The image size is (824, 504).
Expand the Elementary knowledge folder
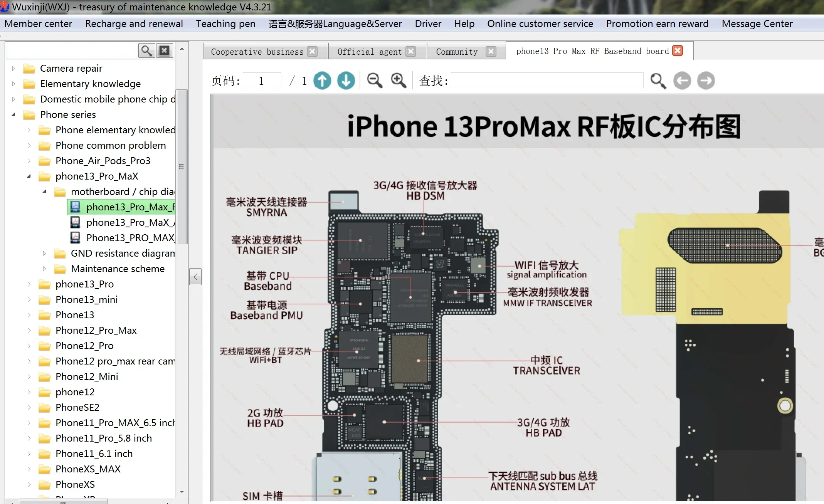(13, 84)
